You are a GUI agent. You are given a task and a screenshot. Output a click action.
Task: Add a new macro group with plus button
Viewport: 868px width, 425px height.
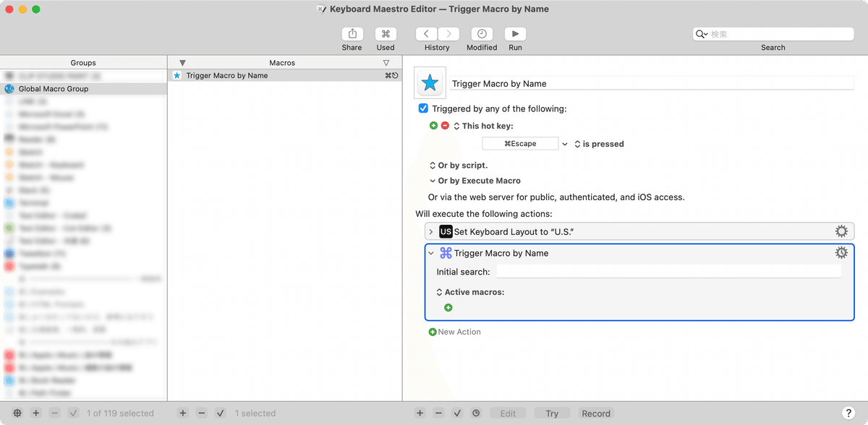(36, 413)
